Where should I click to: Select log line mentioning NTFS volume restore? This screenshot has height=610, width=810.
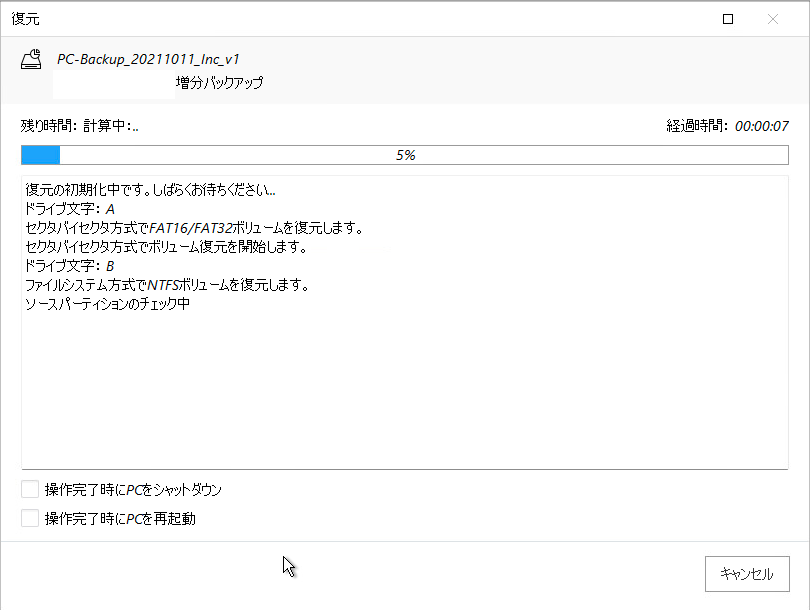167,285
